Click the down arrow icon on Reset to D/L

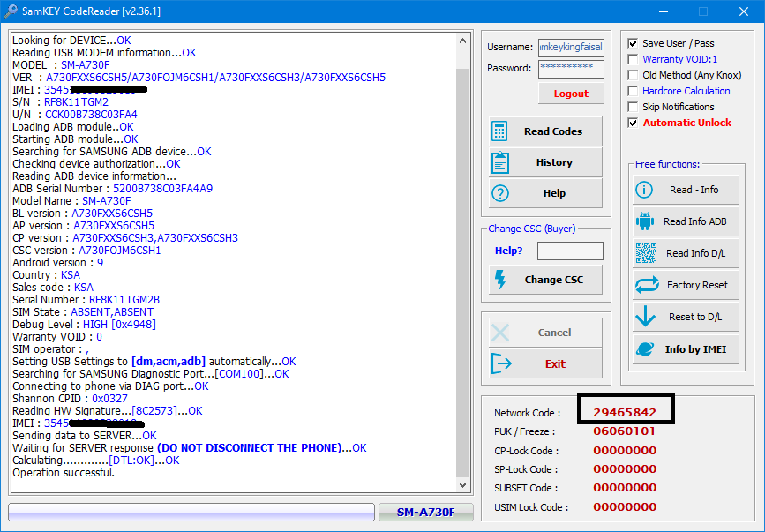pyautogui.click(x=646, y=317)
